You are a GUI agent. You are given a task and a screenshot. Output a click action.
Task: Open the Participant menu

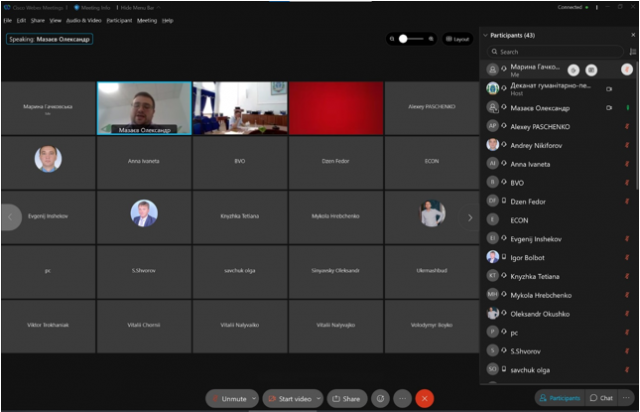[x=119, y=20]
